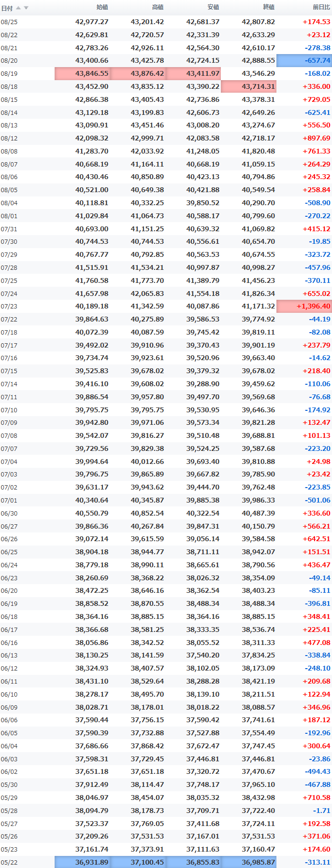
Task: Select the closing price 37,747.45
Action: [259, 745]
